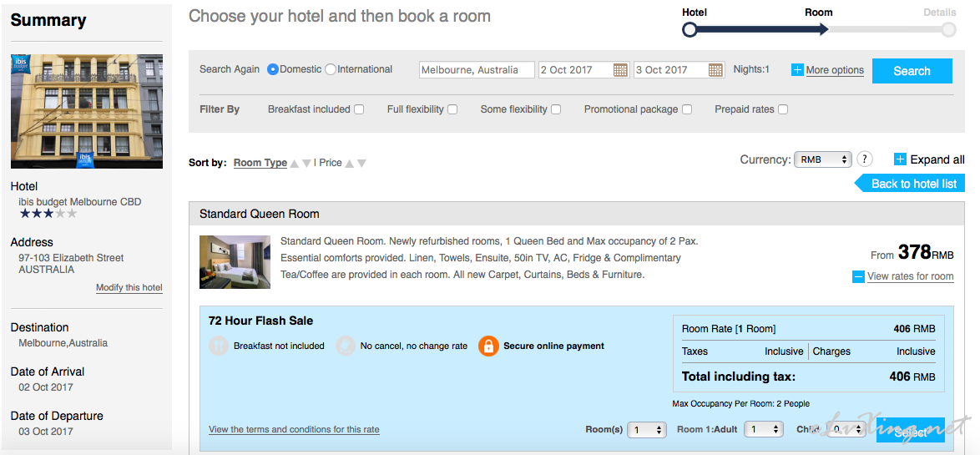Image resolution: width=980 pixels, height=455 pixels.
Task: Click the Secure online payment lock icon
Action: pos(488,346)
